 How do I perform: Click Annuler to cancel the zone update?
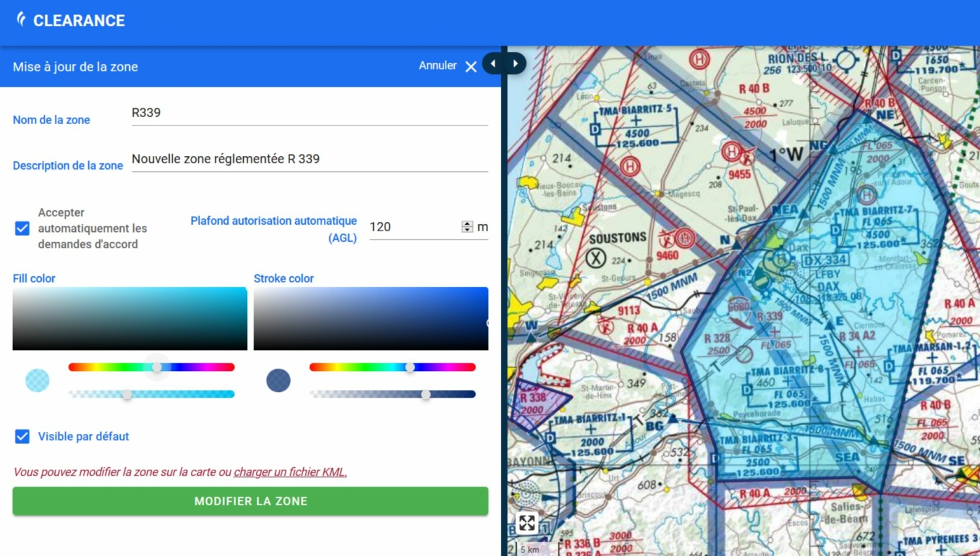[x=437, y=65]
